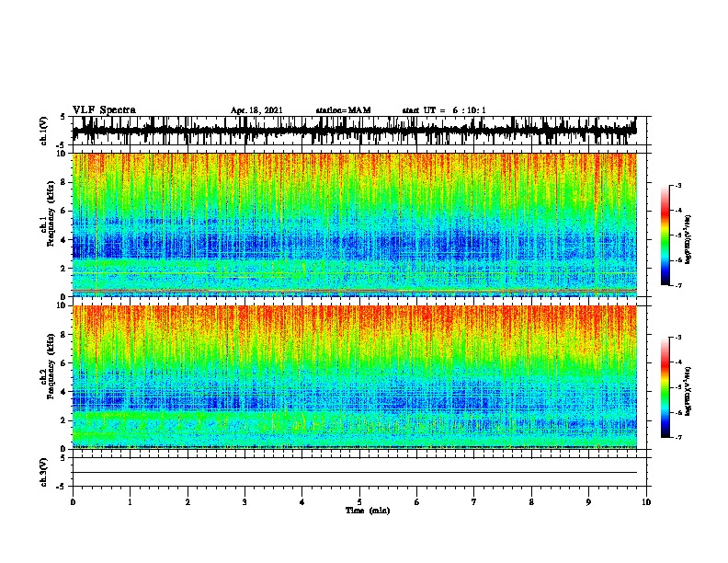Click the "-3" label on ch.1 color bar
Screen dimensions: 728x563
(678, 186)
